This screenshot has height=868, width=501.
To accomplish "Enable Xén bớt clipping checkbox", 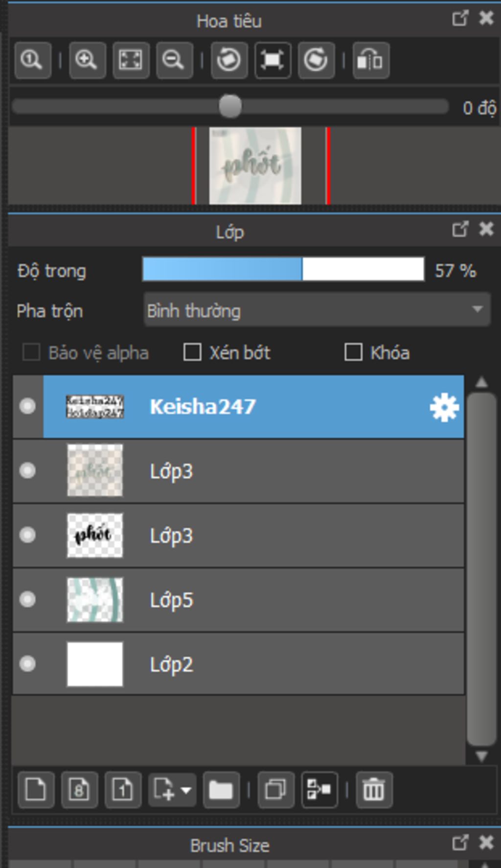I will [x=192, y=352].
